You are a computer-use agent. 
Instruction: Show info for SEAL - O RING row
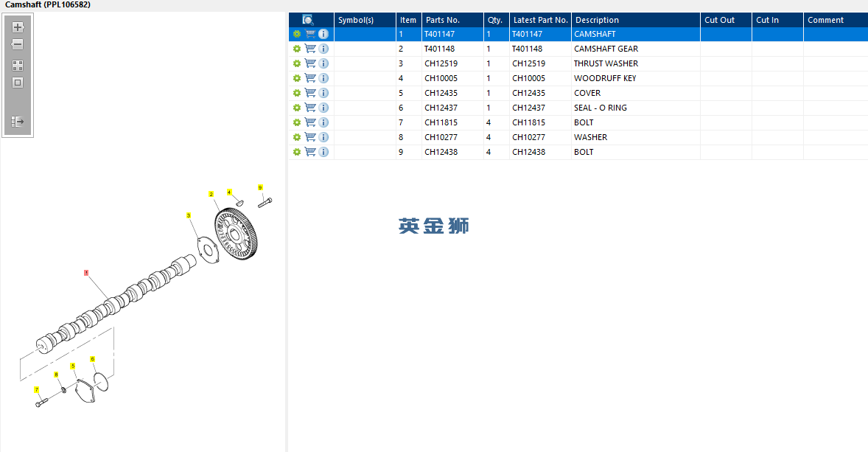(323, 108)
